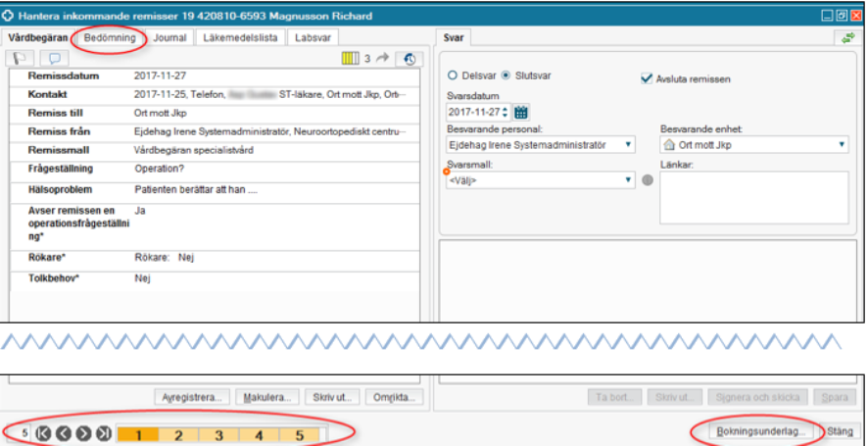Image resolution: width=868 pixels, height=446 pixels.
Task: Open calendar picker next to Svarsdatum
Action: pos(521,112)
